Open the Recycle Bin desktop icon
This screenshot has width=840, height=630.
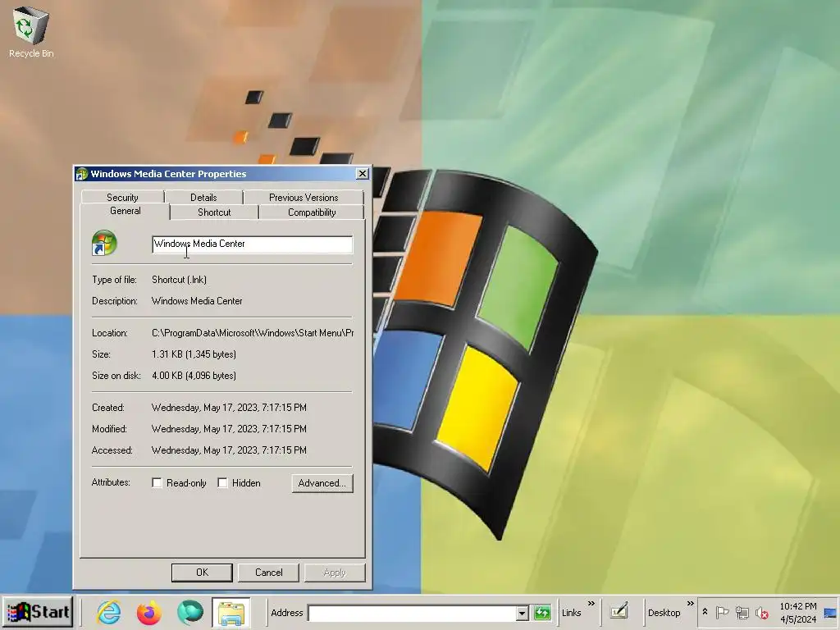click(x=31, y=32)
